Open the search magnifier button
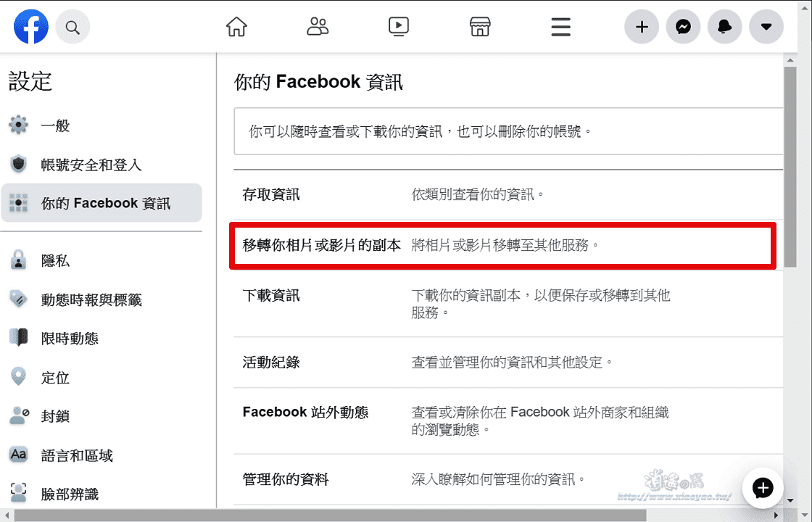The image size is (812, 522). 72,27
